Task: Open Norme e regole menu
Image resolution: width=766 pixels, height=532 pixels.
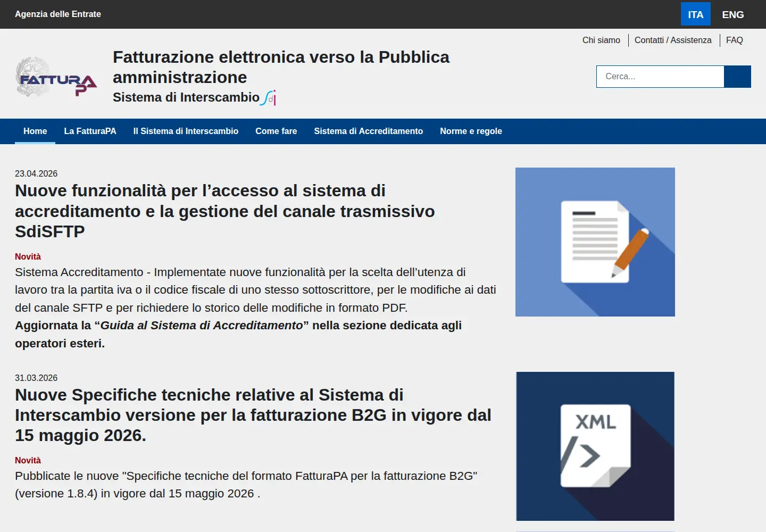Action: (x=471, y=131)
